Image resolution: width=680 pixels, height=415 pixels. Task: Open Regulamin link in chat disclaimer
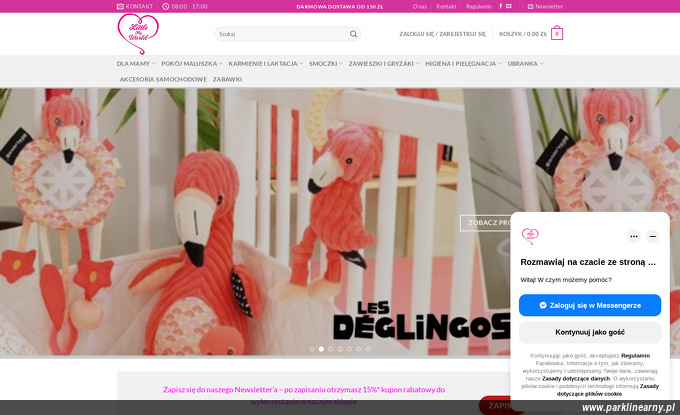coord(635,356)
